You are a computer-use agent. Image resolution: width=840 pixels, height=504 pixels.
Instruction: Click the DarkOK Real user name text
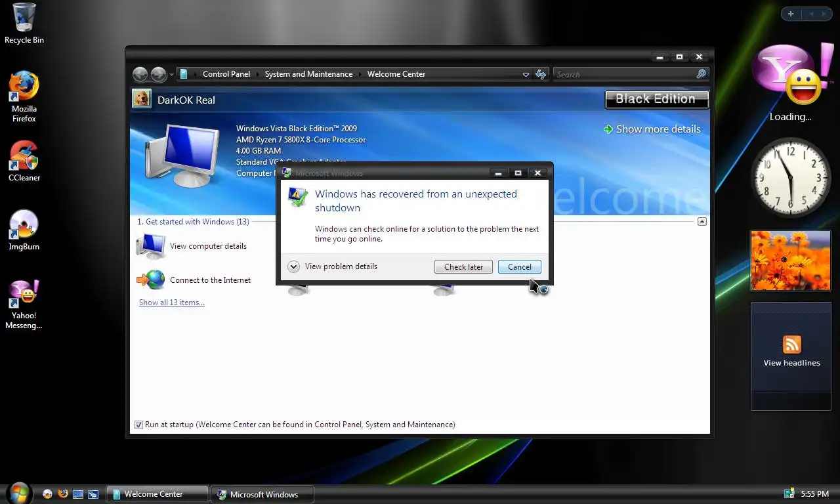(186, 100)
